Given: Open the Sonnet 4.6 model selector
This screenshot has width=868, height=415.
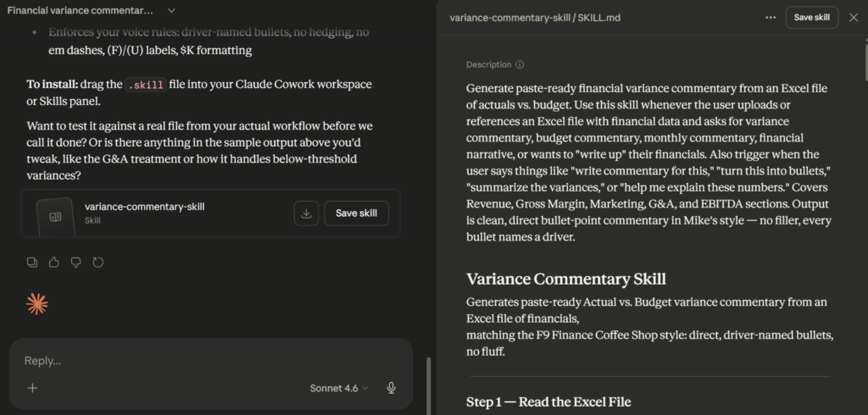Looking at the screenshot, I should pyautogui.click(x=339, y=388).
